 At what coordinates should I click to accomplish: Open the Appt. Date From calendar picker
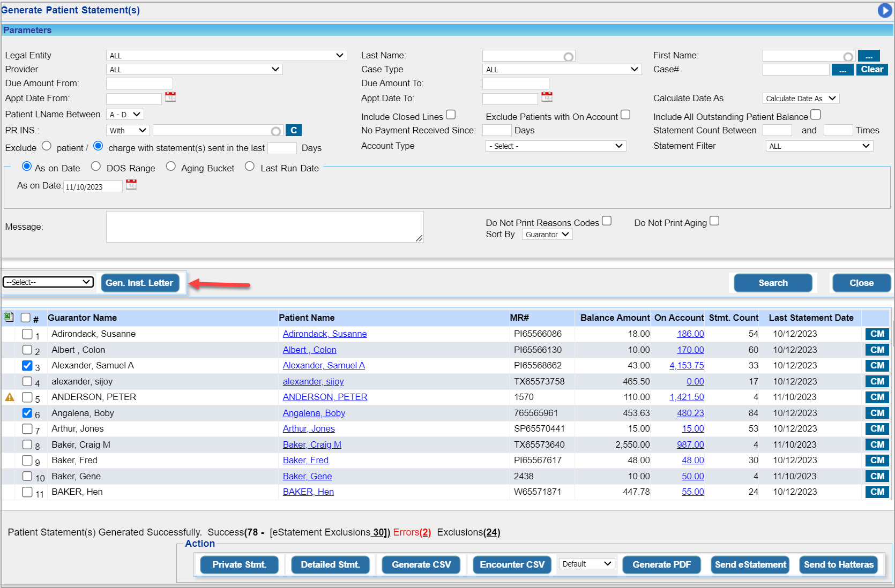coord(170,97)
